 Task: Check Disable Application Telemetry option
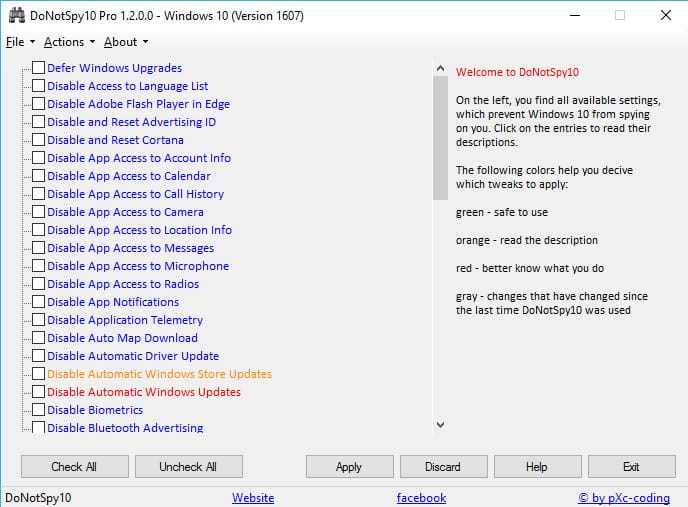(39, 320)
